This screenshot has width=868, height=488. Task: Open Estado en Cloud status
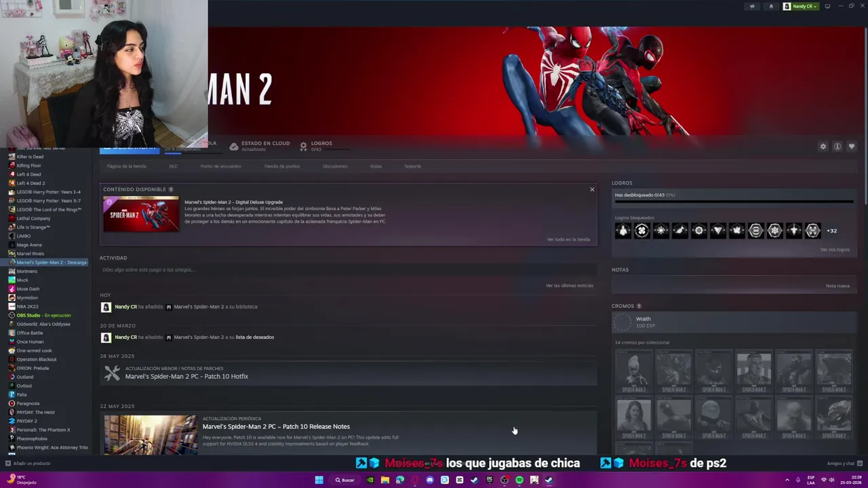pyautogui.click(x=260, y=146)
